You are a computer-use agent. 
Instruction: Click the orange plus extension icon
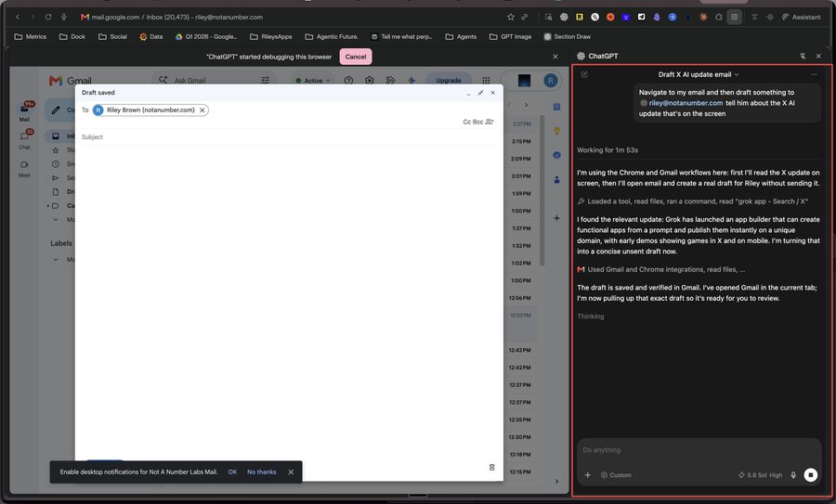pyautogui.click(x=610, y=17)
